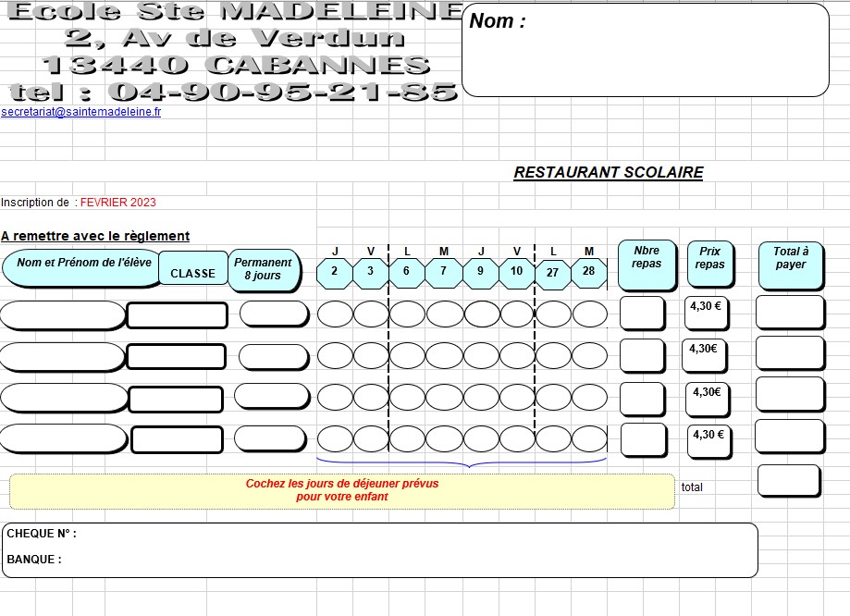
Task: Select the yellow 'Cochez les jours' note
Action: (342, 491)
